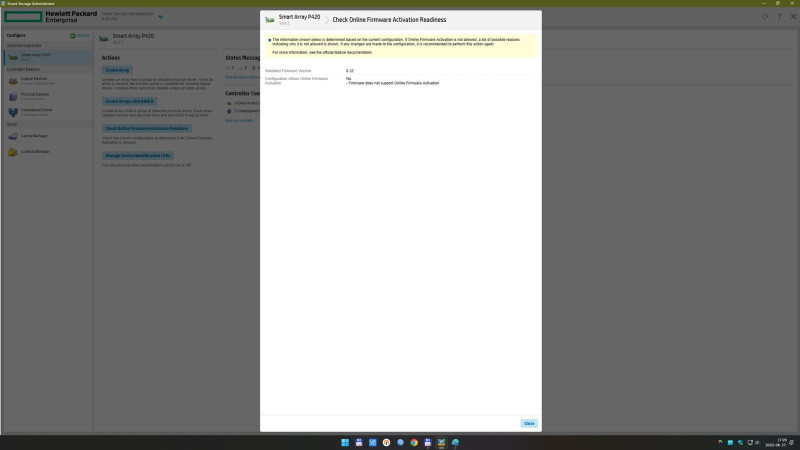The width and height of the screenshot is (800, 450).
Task: Select the dialog title 'Check Online Firmware Activation Readiness'
Action: pyautogui.click(x=389, y=20)
